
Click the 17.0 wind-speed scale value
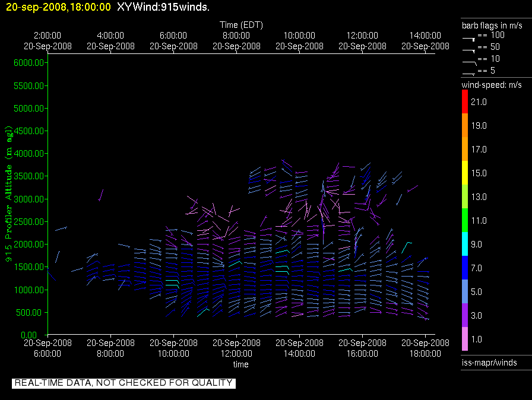pyautogui.click(x=479, y=150)
